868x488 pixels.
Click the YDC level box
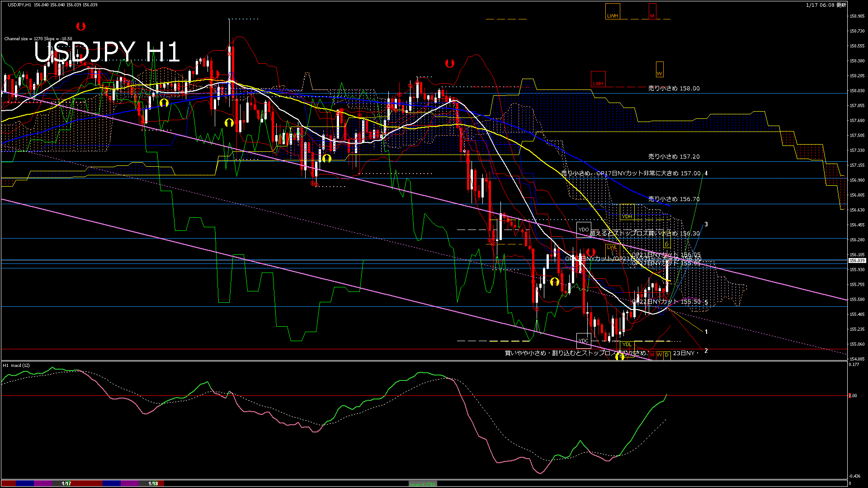tap(584, 341)
